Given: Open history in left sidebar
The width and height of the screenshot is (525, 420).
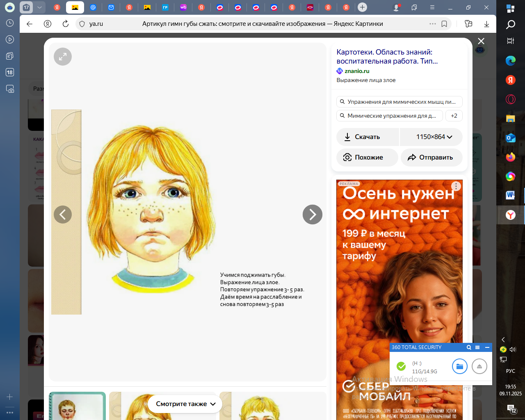Looking at the screenshot, I should [x=10, y=23].
